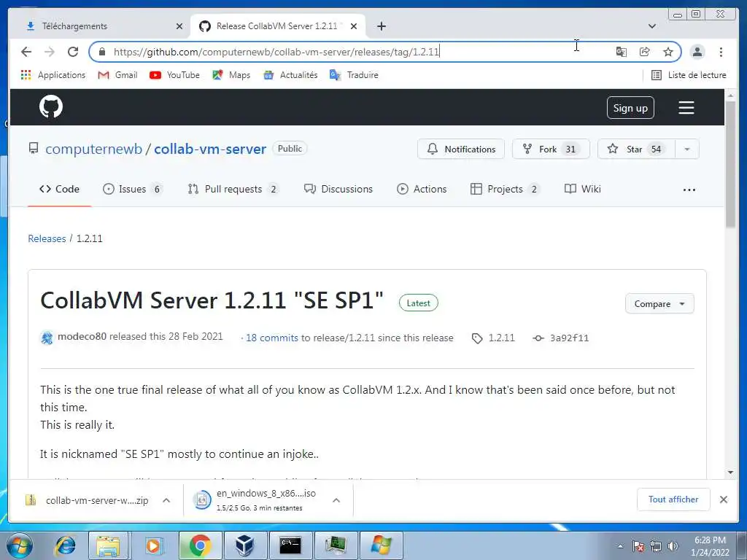Image resolution: width=747 pixels, height=560 pixels.
Task: Open the Applications bookmark
Action: pyautogui.click(x=53, y=75)
